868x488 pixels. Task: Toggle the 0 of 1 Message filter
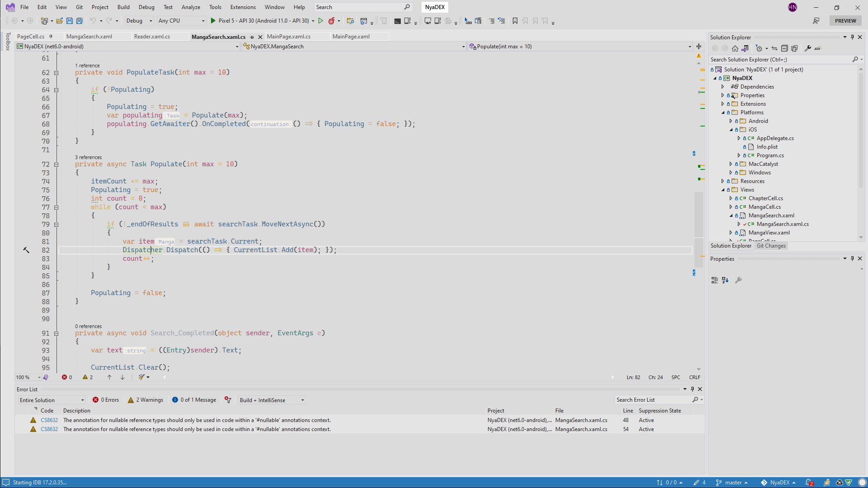[x=194, y=400]
